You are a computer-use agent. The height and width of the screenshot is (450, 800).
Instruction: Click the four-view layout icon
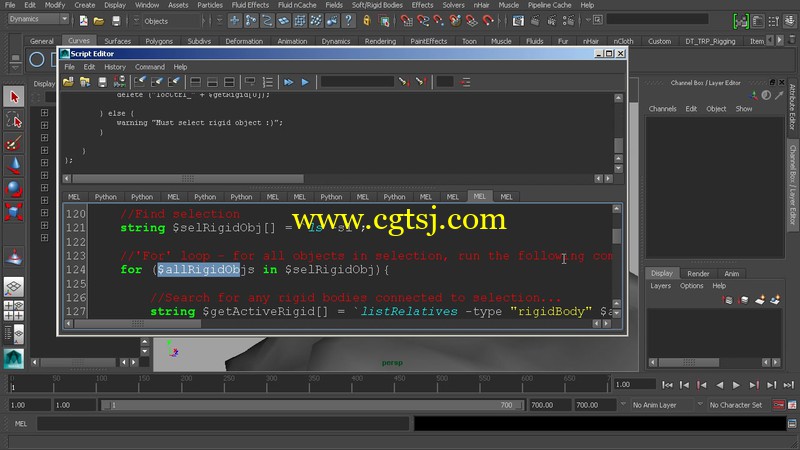14,310
